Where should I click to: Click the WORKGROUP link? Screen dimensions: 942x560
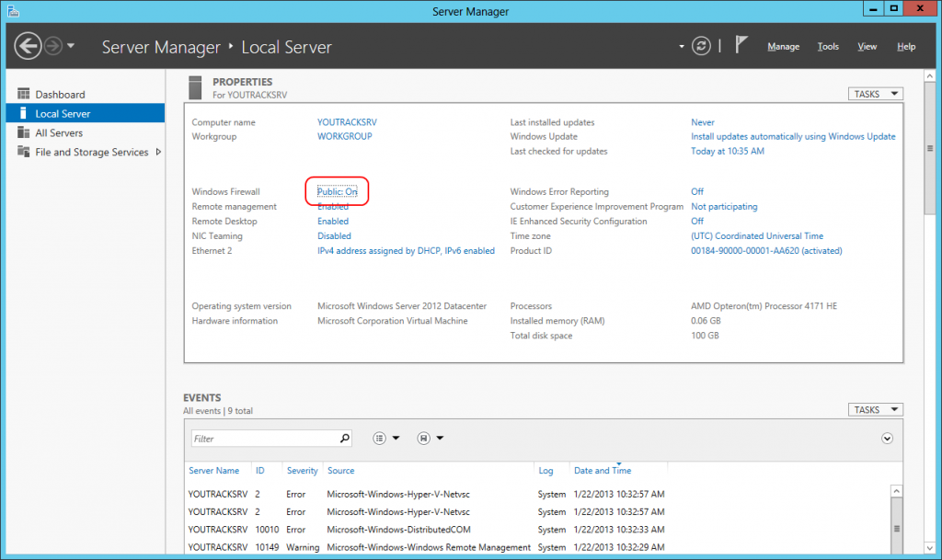pyautogui.click(x=345, y=136)
